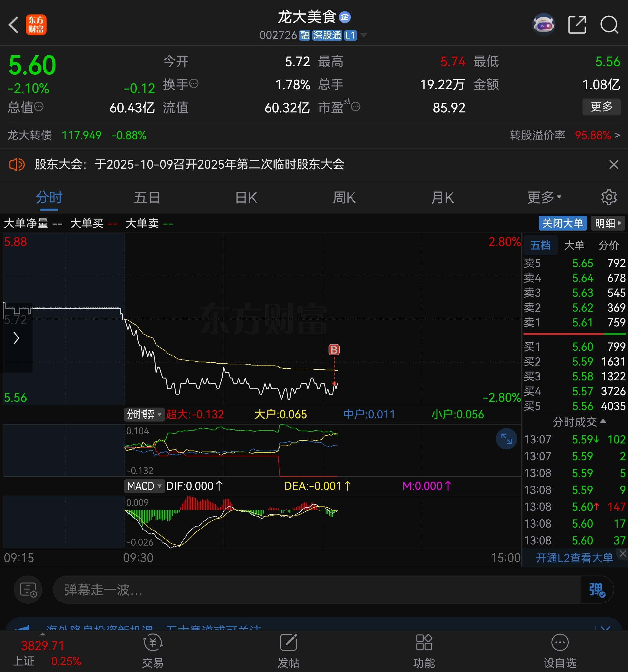Open 明细 details expander
Screen dimensions: 628x672
pos(608,223)
